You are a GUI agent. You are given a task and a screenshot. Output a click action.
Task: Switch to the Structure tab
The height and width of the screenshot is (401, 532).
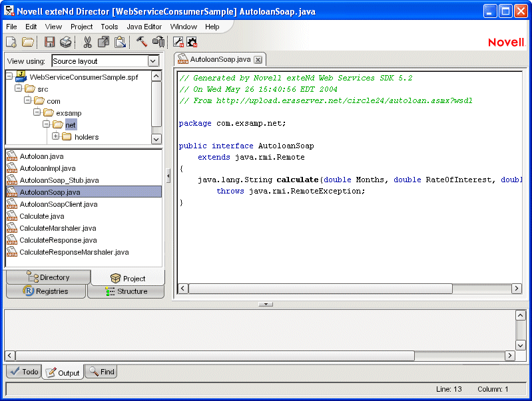point(126,291)
